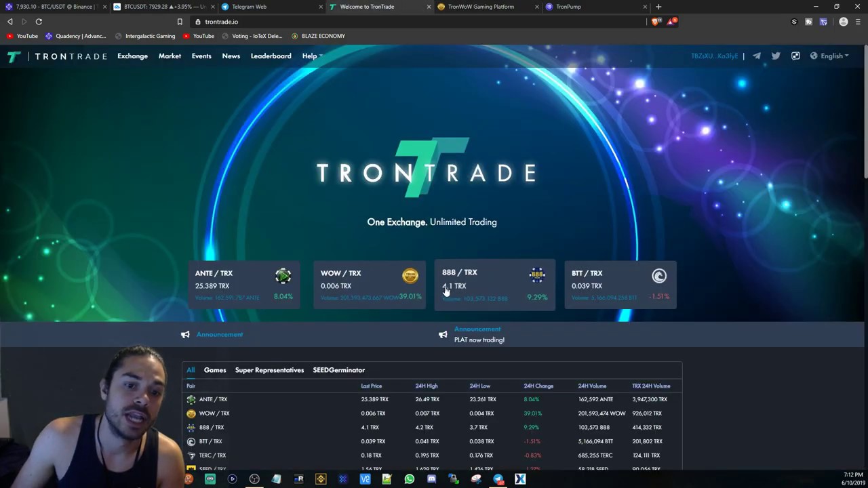Select the WOW / TRX table row

(432, 413)
